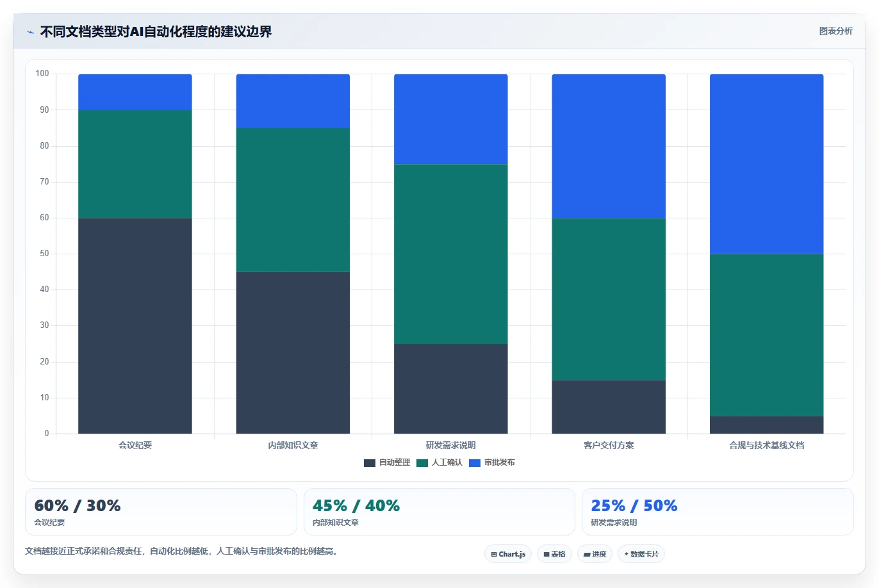Select the blue 审批发布 segment for 合规与技术基线文档
This screenshot has height=588, width=879.
click(x=767, y=164)
